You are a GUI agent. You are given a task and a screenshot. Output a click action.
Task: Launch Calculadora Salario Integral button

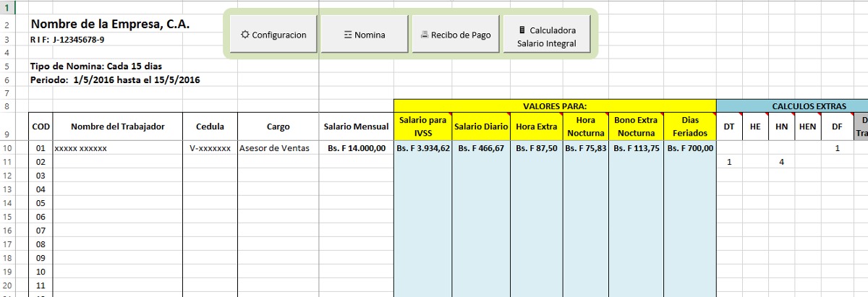click(x=548, y=34)
